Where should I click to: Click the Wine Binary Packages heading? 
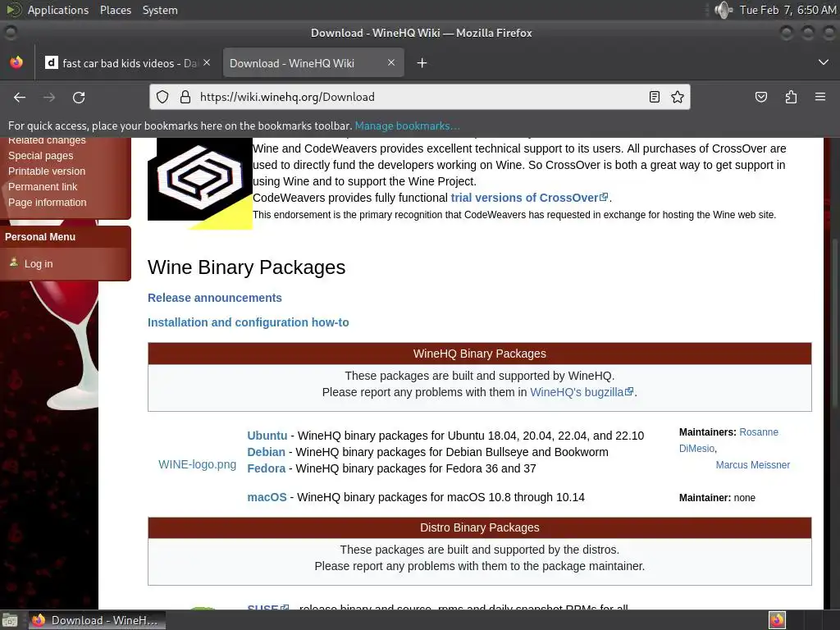(246, 267)
